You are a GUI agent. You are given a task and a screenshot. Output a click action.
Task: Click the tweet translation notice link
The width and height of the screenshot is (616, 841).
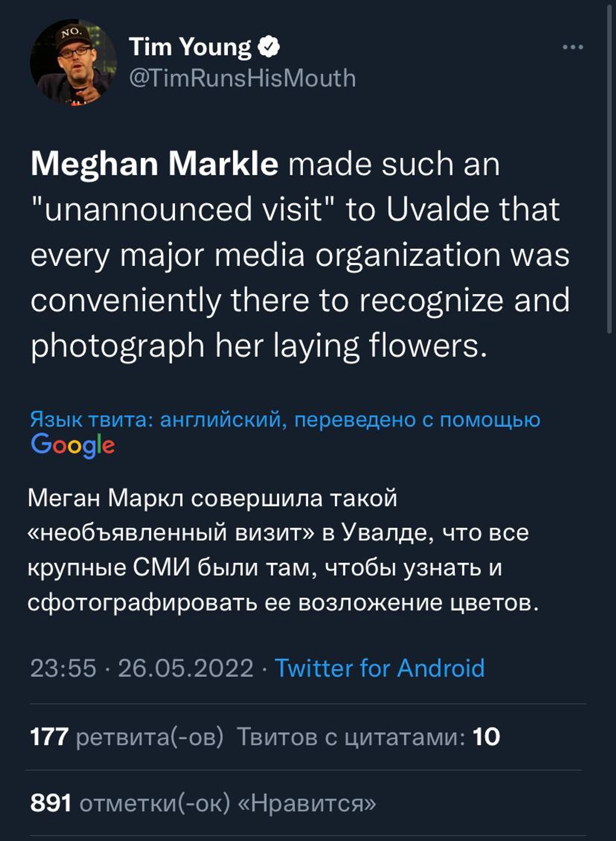285,420
